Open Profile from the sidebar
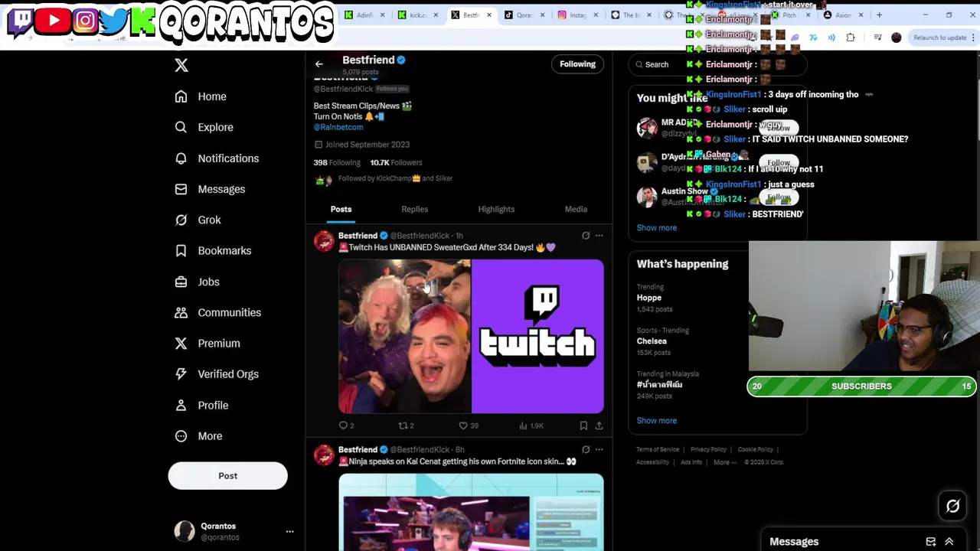 pyautogui.click(x=201, y=405)
